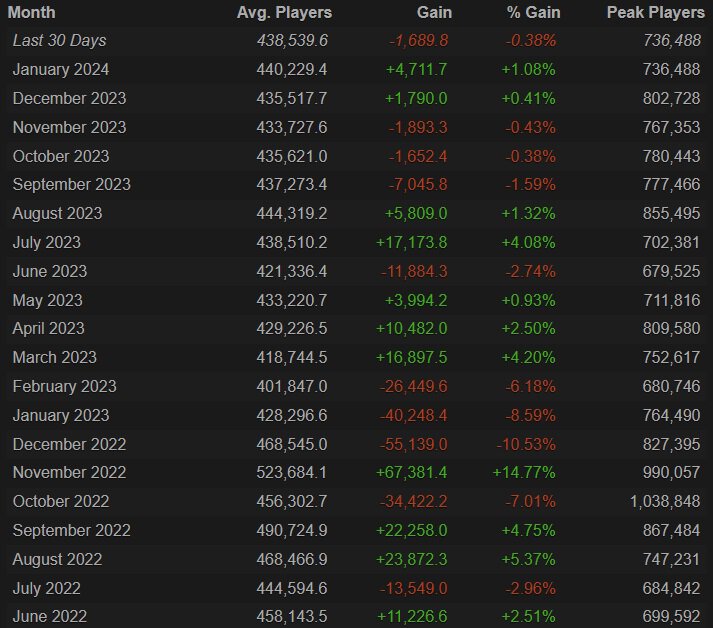Click the peak players value 809,580
This screenshot has width=713, height=628.
671,329
